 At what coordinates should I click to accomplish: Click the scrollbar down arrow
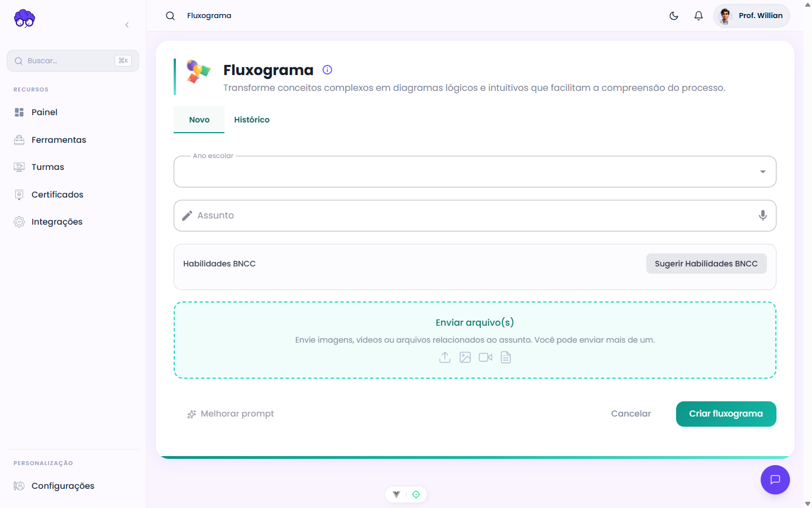[807, 503]
